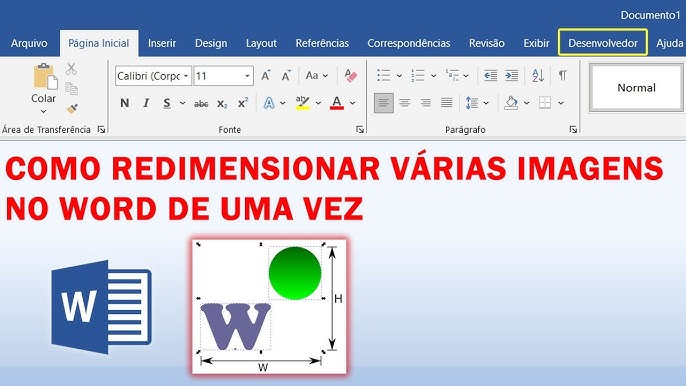
Task: Open the Parágrafo dialog launcher
Action: coord(573,129)
